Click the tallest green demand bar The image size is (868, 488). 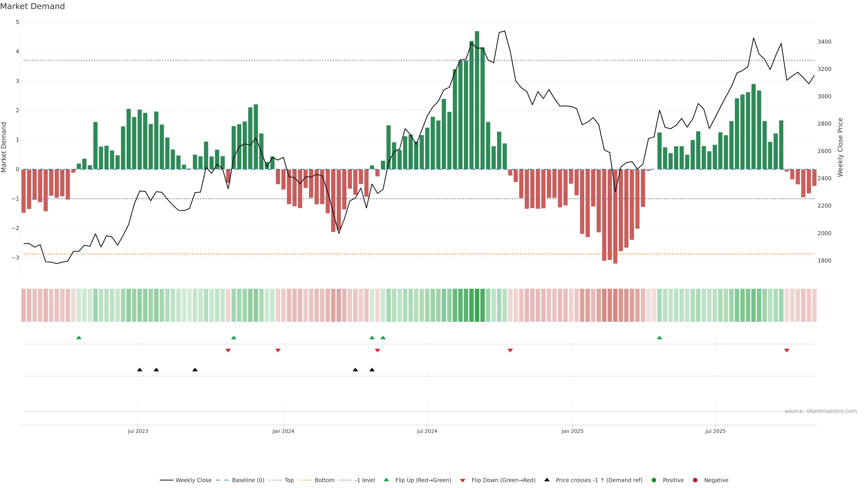click(x=477, y=101)
